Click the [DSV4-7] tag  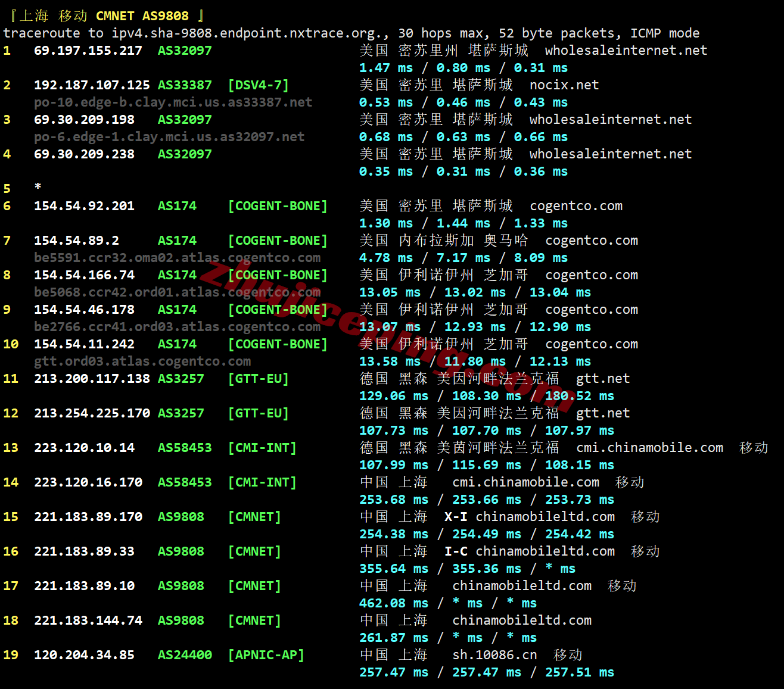[x=259, y=85]
